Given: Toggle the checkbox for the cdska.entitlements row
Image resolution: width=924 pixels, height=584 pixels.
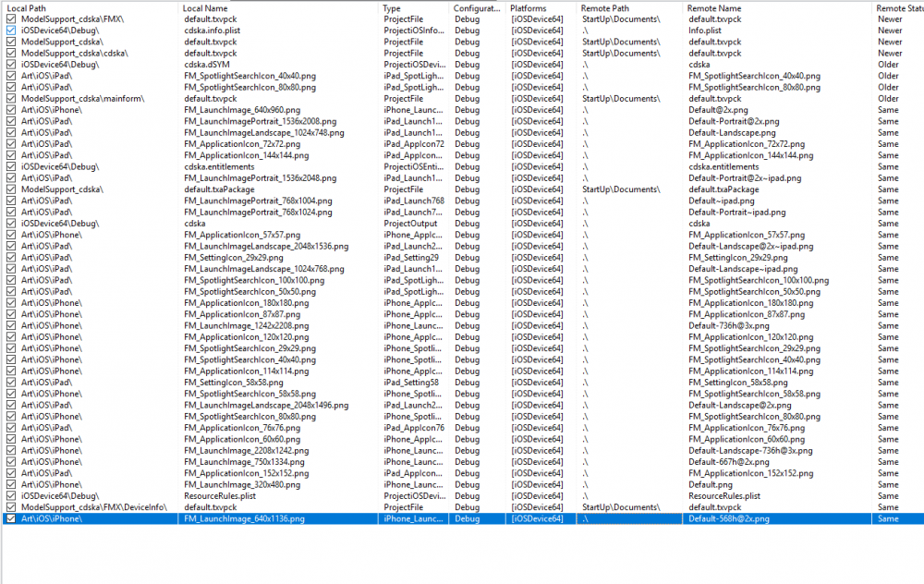Looking at the screenshot, I should (11, 166).
